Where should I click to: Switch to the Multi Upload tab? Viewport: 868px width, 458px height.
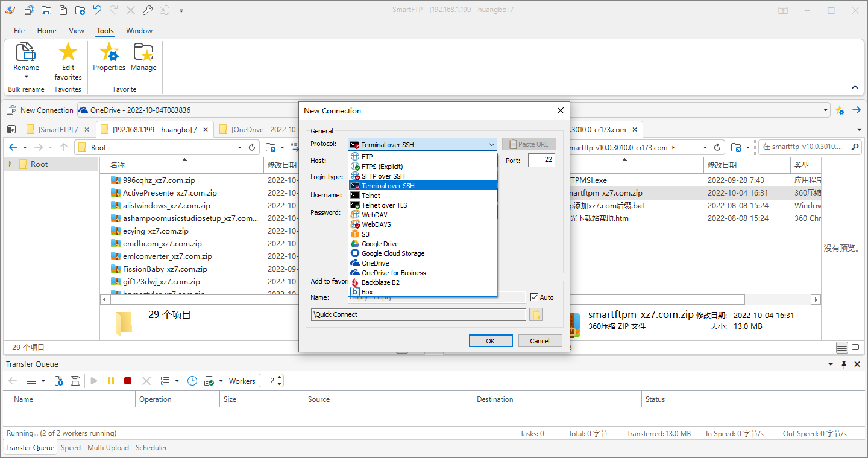click(x=108, y=448)
